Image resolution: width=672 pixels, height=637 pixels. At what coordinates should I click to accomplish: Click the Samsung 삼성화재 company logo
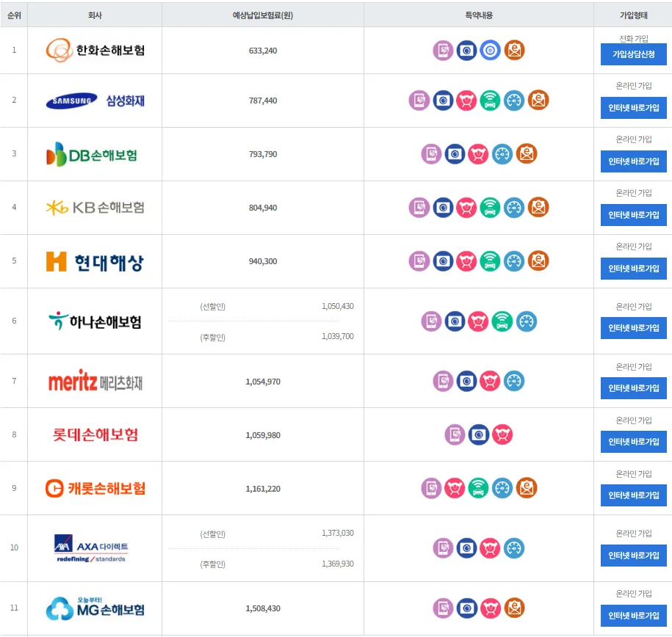[95, 101]
